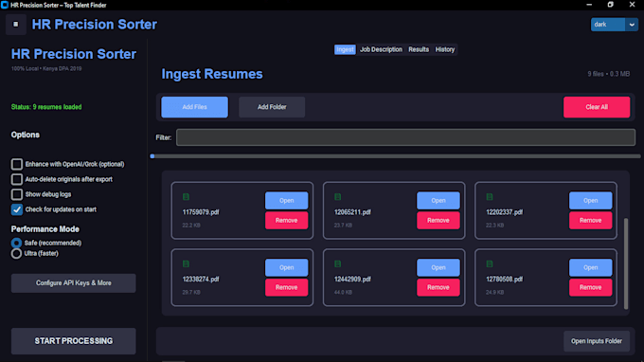The height and width of the screenshot is (362, 644).
Task: Click the app icon in the title bar
Action: click(x=5, y=5)
